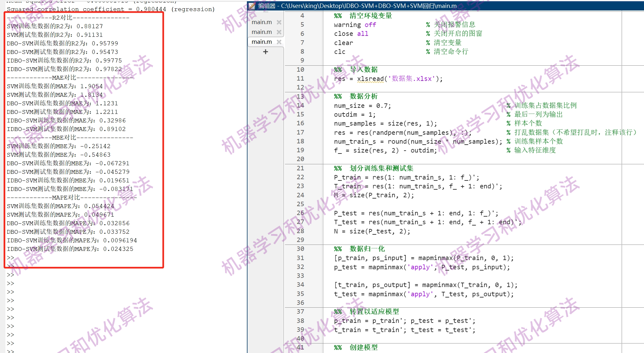Screen dimensions: 644x353
Task: Switch to the second main.m tab
Action: tap(262, 32)
